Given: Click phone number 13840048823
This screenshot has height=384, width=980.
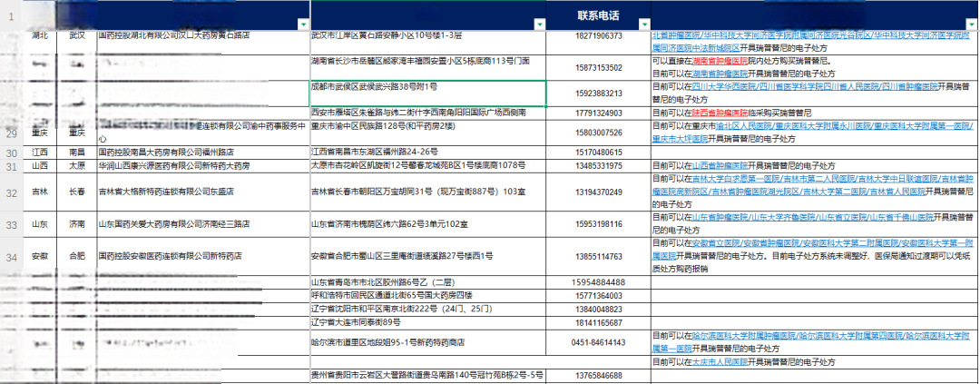Looking at the screenshot, I should (599, 310).
